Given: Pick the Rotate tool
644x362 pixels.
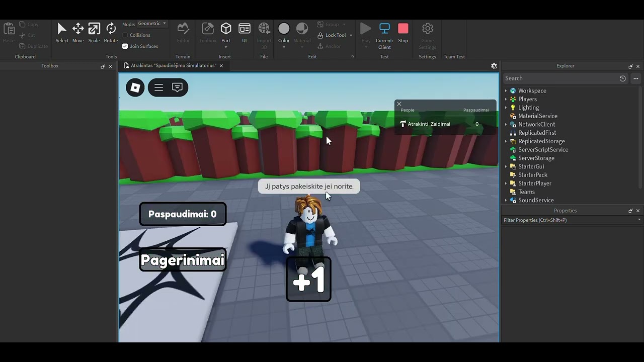Looking at the screenshot, I should (111, 32).
